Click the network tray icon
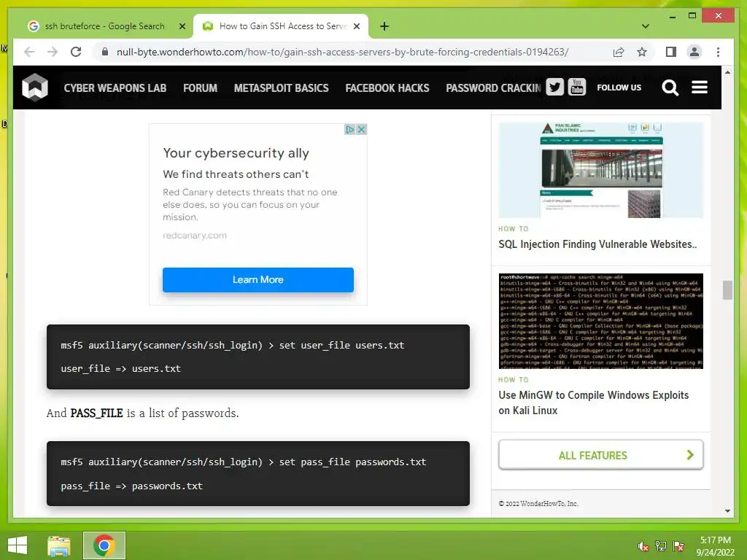Viewport: 747px width, 560px height. (x=661, y=545)
